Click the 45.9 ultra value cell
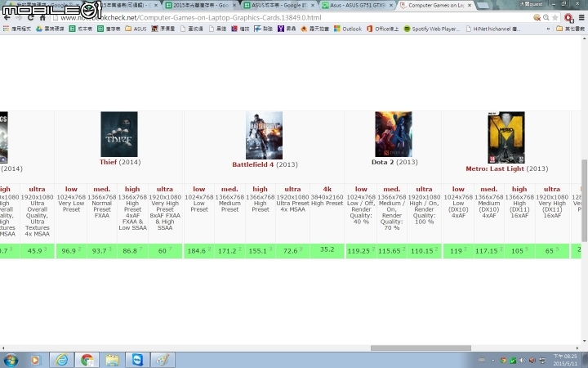 [x=37, y=251]
